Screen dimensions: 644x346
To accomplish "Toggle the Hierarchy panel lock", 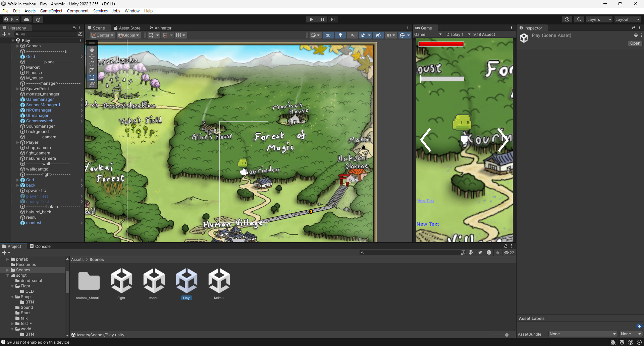I will pos(74,28).
